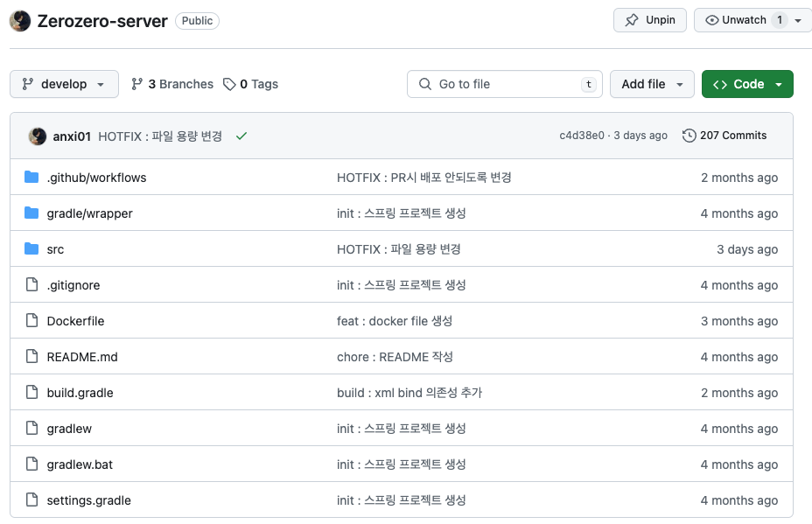Screen dimensions: 812x524
Task: Open 3 Branches link
Action: tap(171, 84)
